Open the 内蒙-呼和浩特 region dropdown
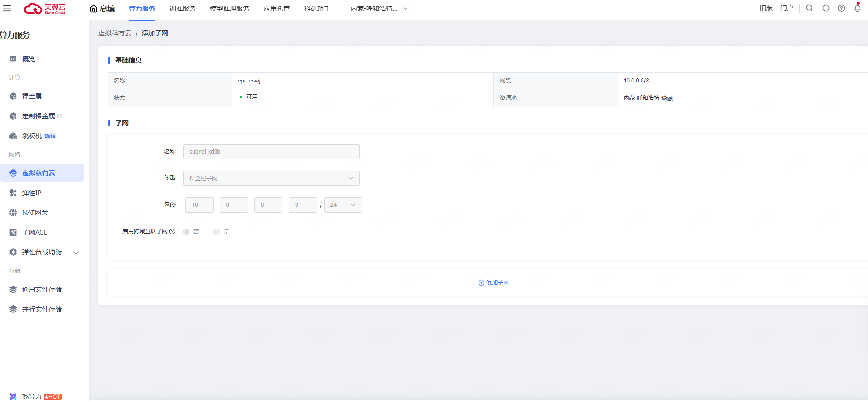The width and height of the screenshot is (868, 402). click(x=379, y=8)
